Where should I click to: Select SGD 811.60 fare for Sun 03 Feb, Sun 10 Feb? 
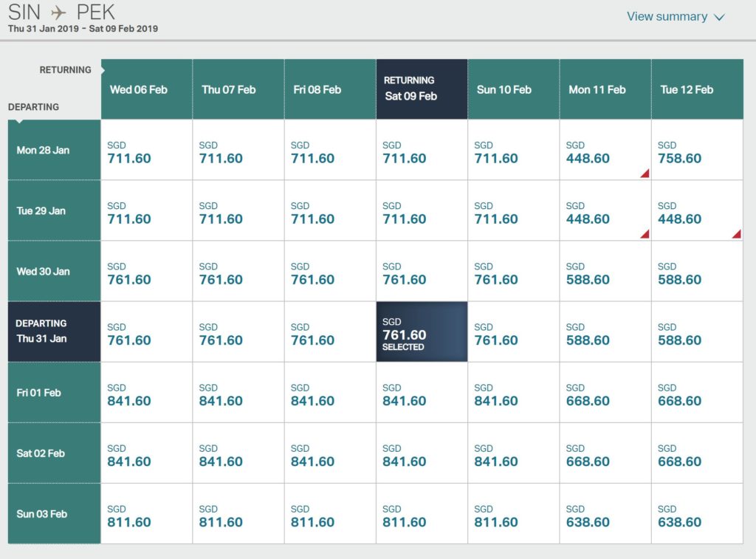click(x=513, y=514)
